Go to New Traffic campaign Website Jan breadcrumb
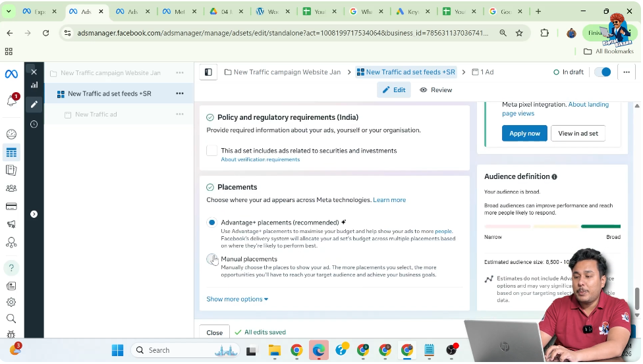Image resolution: width=643 pixels, height=364 pixels. [287, 72]
